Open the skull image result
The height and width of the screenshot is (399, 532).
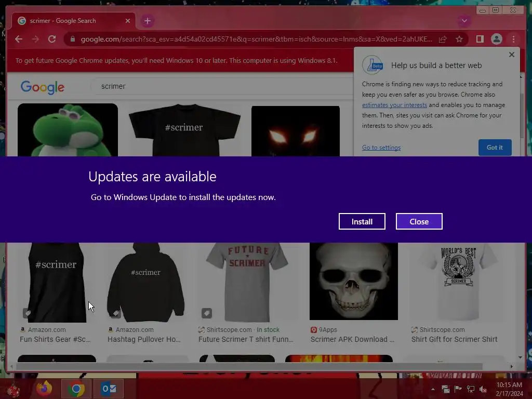point(353,281)
